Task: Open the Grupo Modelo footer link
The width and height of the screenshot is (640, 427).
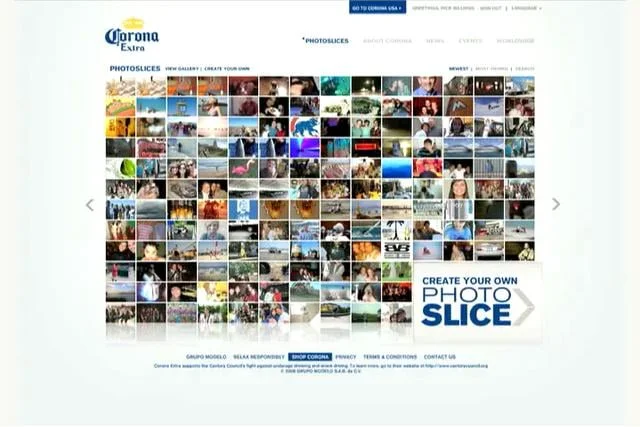Action: coord(206,357)
